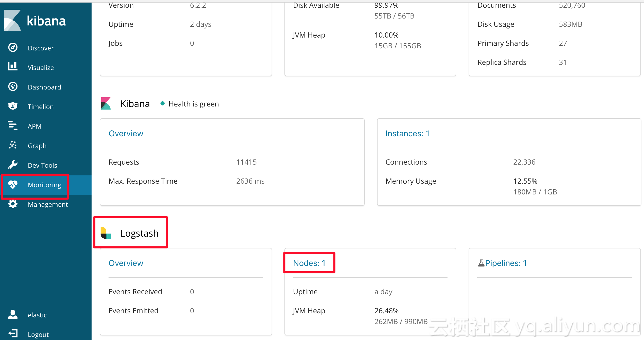
Task: Open Visualize via bar chart icon
Action: tap(13, 67)
